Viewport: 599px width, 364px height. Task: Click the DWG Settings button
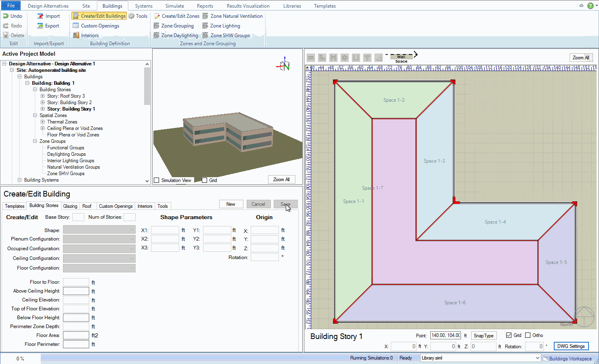(571, 346)
